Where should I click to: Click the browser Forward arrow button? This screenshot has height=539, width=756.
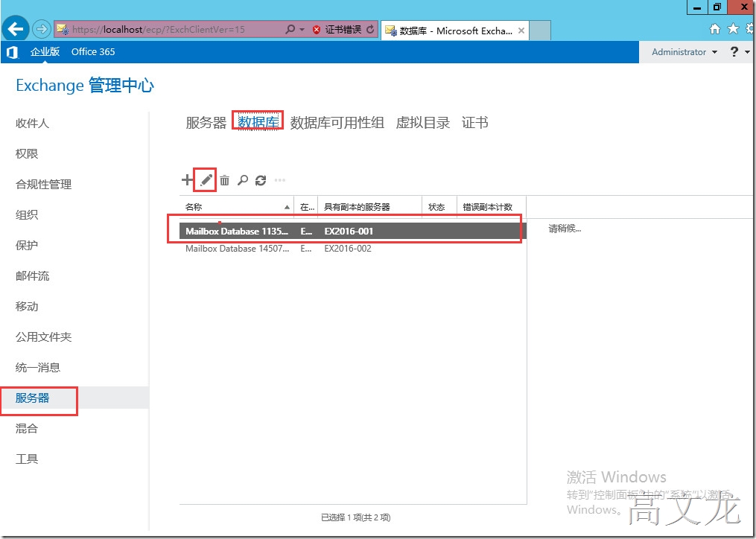coord(42,30)
